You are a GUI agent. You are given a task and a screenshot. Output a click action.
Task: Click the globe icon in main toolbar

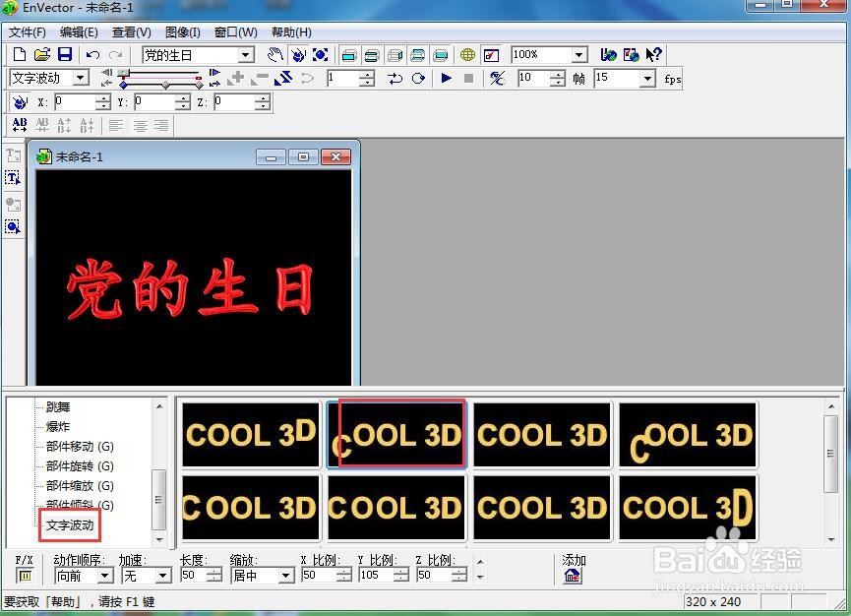pos(467,55)
